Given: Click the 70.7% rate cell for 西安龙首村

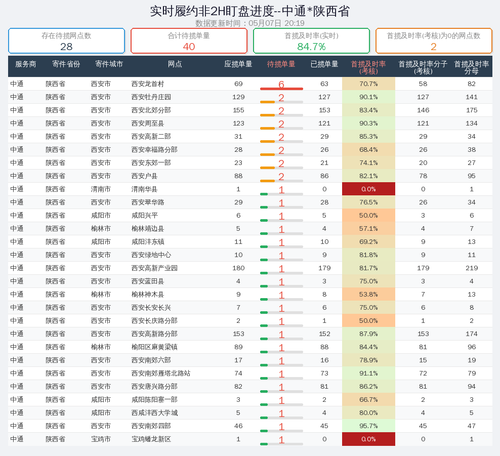Looking at the screenshot, I should 368,84.
